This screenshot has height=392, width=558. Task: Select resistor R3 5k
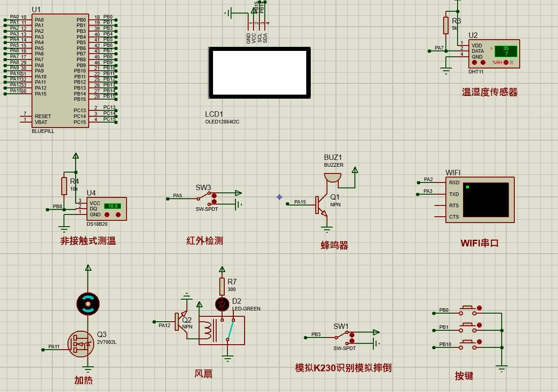[x=446, y=25]
